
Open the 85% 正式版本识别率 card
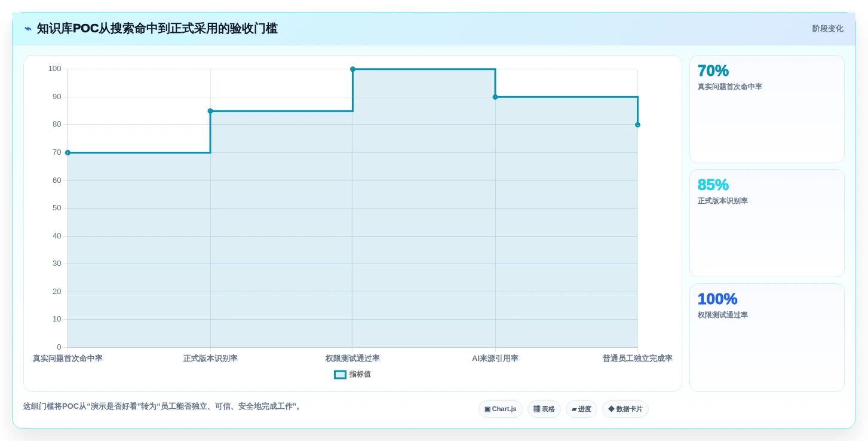[x=767, y=223]
